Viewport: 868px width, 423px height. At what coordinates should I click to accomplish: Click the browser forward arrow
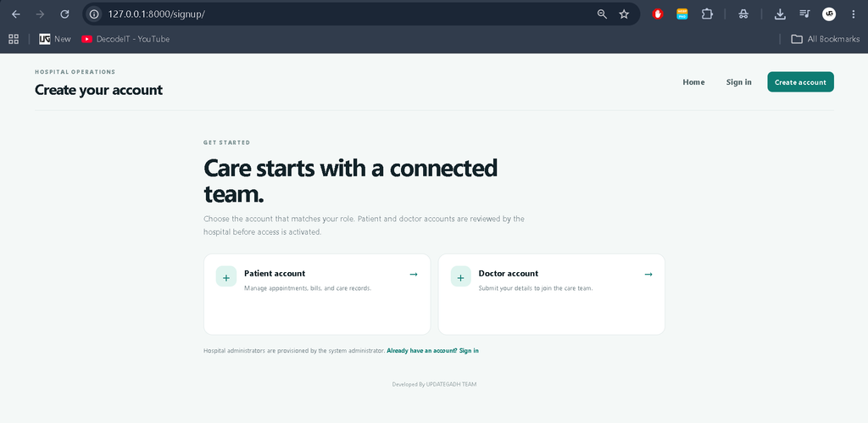coord(40,14)
